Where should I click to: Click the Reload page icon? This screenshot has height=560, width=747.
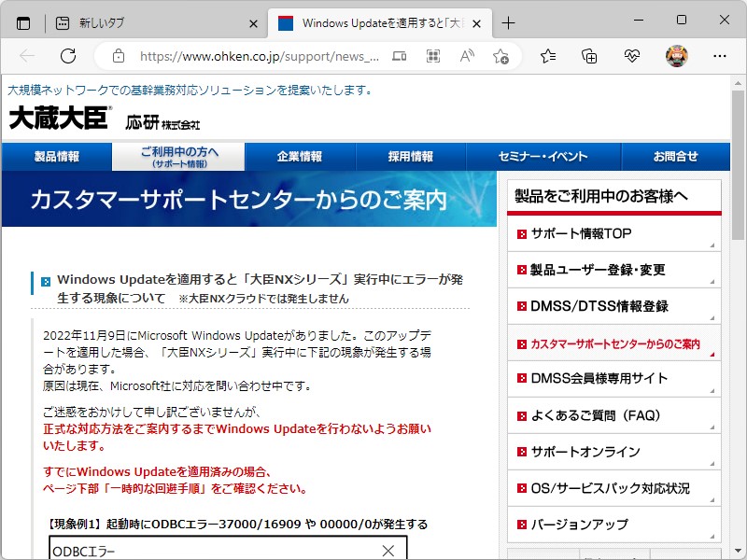coord(67,56)
